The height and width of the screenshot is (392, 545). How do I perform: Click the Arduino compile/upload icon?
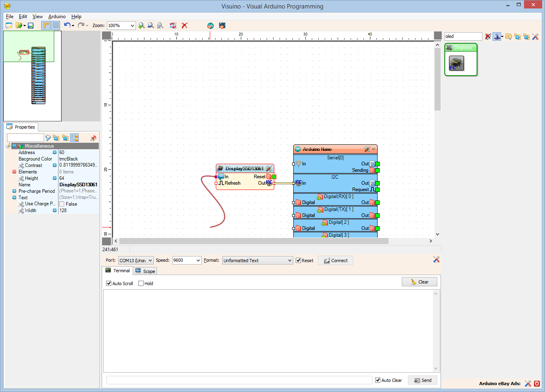pos(210,25)
